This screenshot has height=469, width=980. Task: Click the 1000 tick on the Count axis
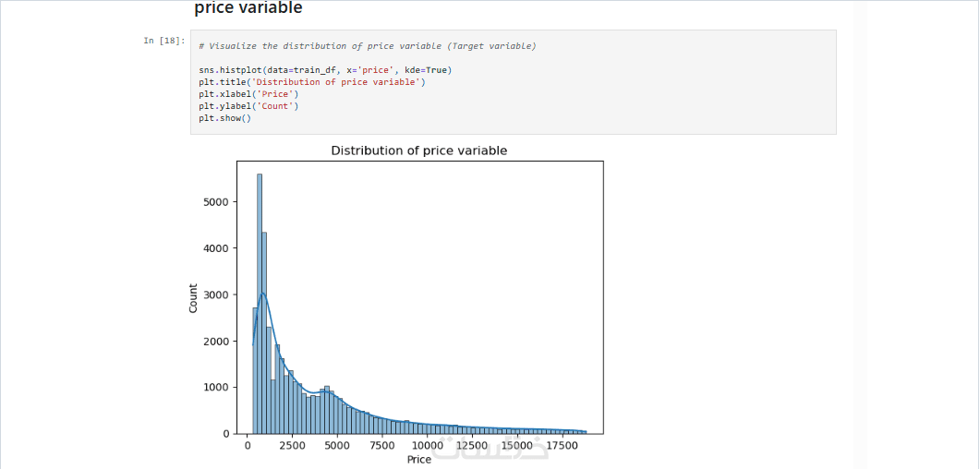[x=218, y=387]
